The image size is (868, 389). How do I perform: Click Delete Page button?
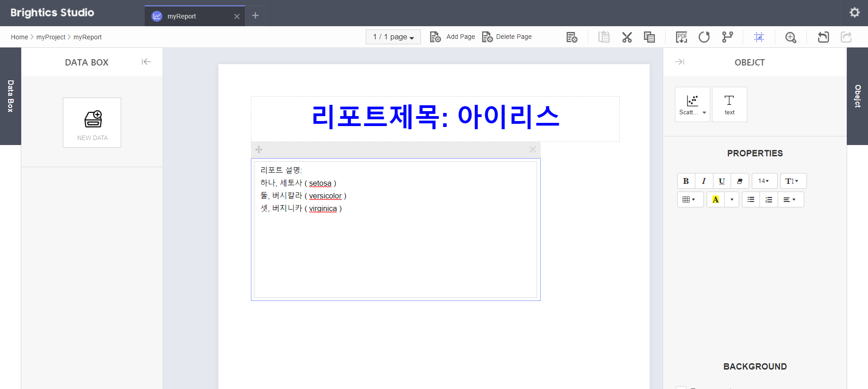tap(507, 37)
